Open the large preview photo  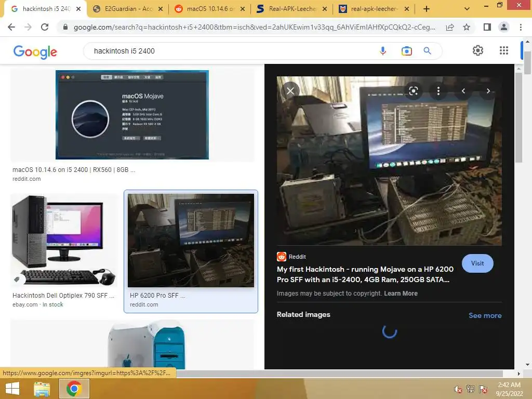[389, 161]
